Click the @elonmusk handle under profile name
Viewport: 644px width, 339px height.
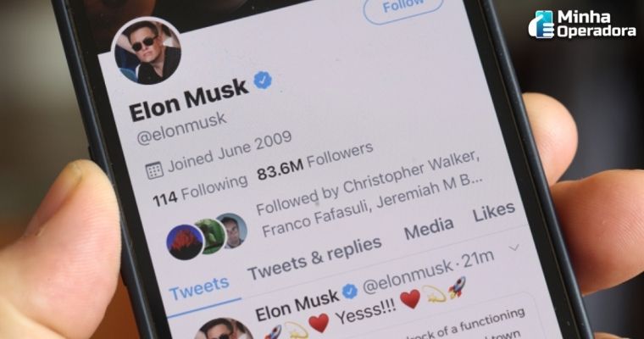(x=181, y=128)
